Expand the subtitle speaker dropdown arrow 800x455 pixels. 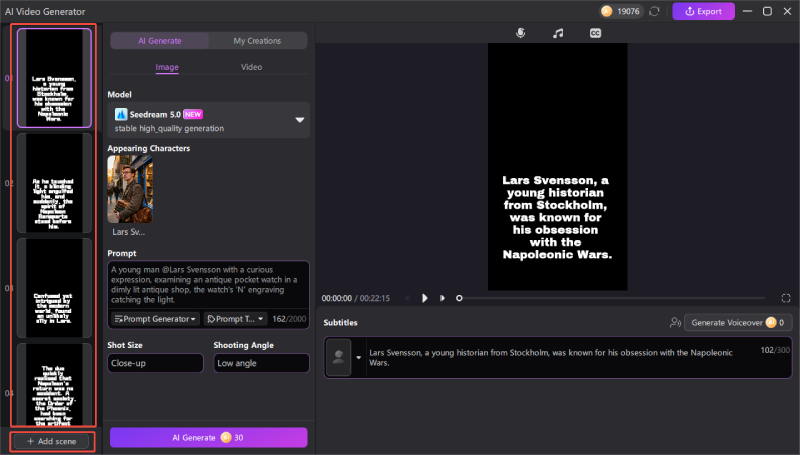[359, 357]
